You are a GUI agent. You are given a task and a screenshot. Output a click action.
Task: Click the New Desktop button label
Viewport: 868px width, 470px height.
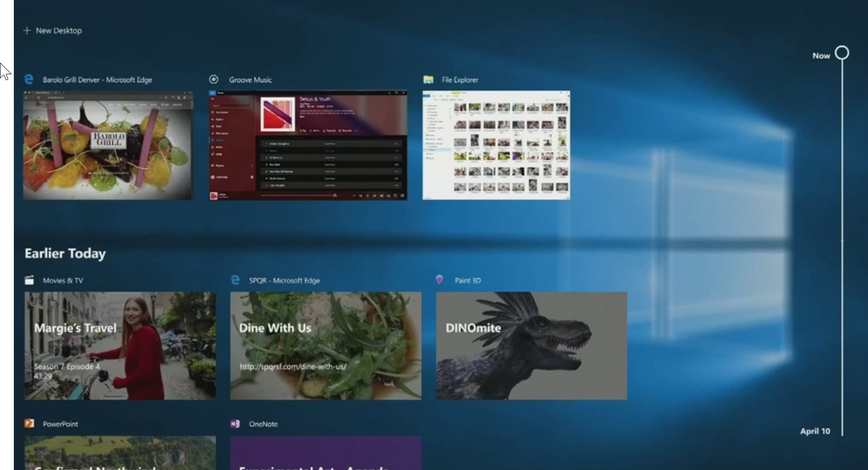tap(59, 30)
